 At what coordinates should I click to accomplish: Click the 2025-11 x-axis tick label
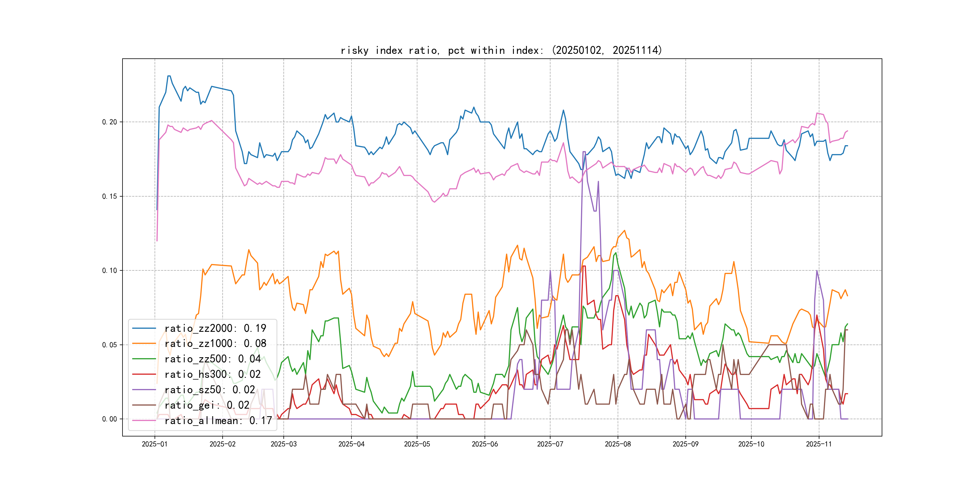819,444
